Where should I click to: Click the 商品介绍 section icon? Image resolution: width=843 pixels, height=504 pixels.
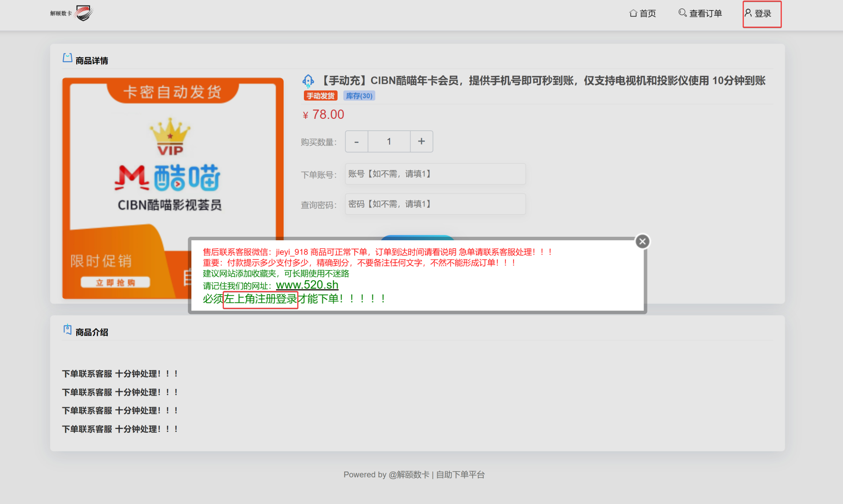pos(67,329)
